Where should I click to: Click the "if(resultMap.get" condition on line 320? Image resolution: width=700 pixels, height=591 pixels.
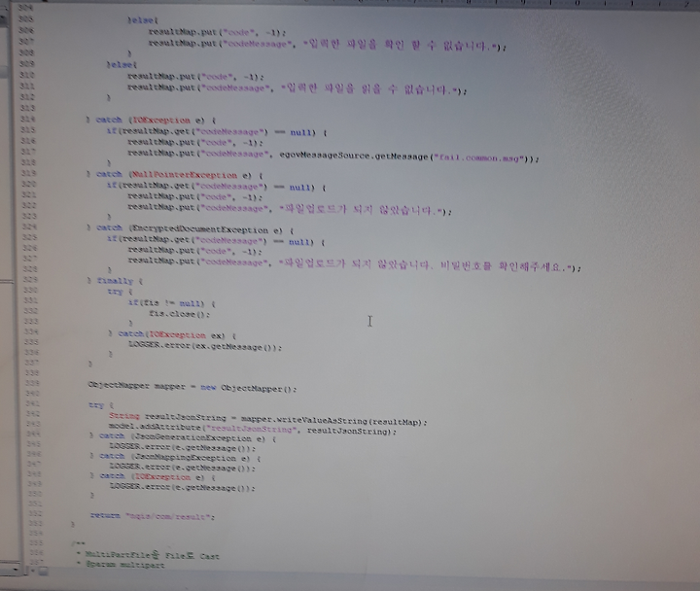tap(216, 187)
